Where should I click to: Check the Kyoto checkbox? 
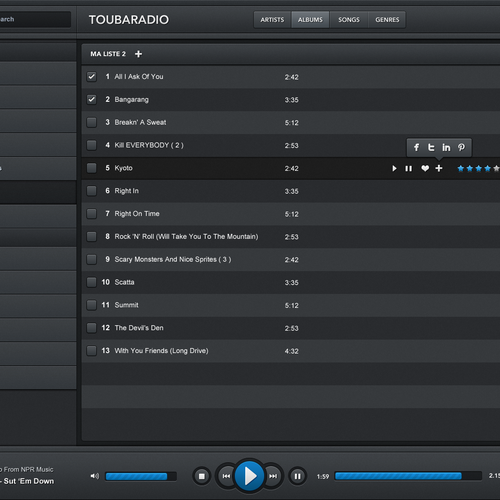(x=91, y=168)
